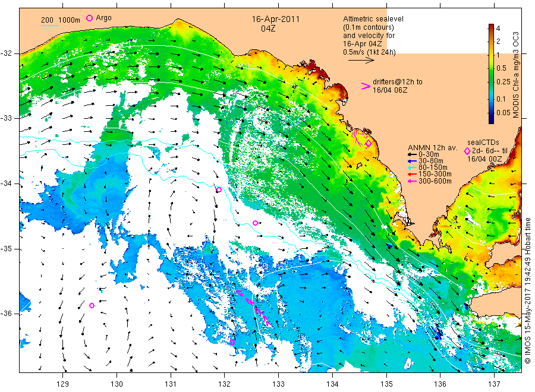
Task: Click the cyan 200m contour legend line
Action: click(x=49, y=26)
